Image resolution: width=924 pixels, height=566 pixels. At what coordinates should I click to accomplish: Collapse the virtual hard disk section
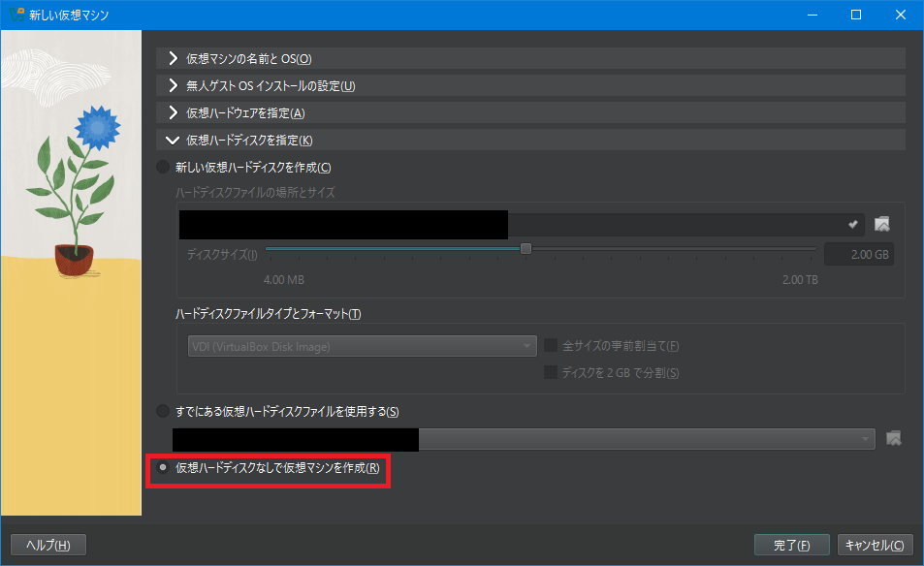point(530,140)
